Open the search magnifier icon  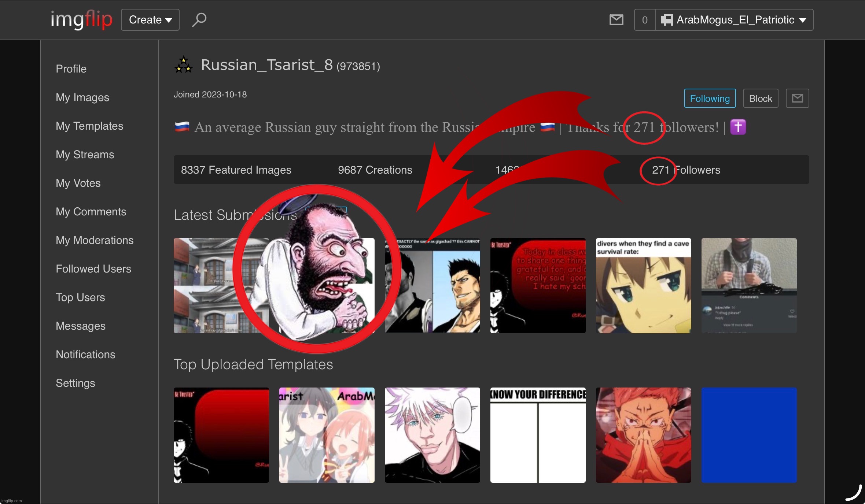point(199,19)
